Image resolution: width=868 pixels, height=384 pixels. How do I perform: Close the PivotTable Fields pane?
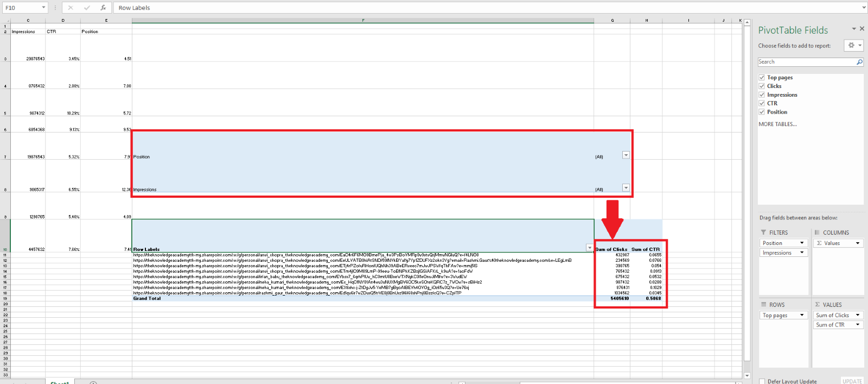point(862,29)
